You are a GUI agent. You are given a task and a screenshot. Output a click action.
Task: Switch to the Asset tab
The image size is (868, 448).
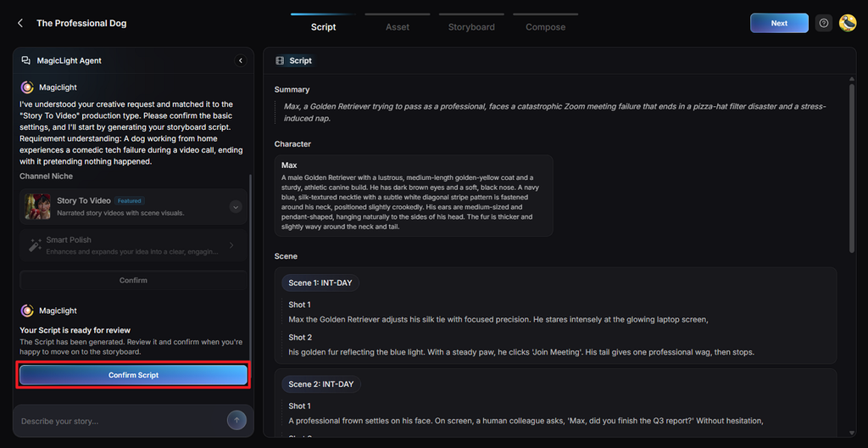coord(398,26)
